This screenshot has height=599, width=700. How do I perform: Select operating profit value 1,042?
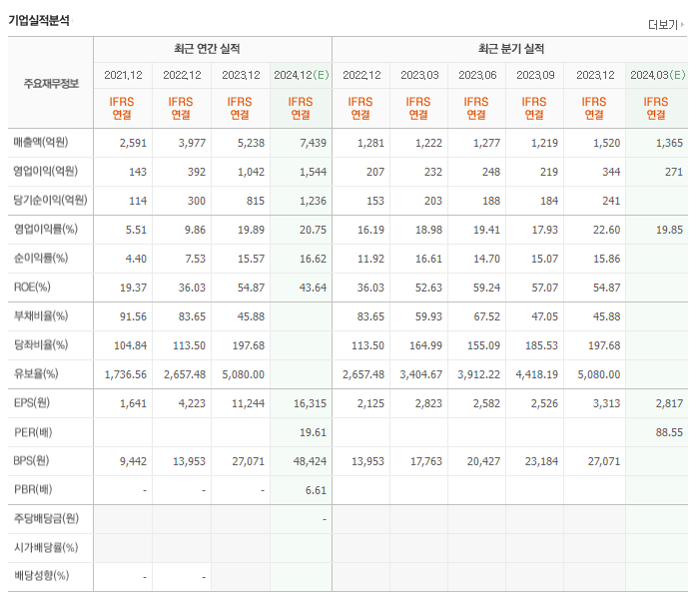251,173
